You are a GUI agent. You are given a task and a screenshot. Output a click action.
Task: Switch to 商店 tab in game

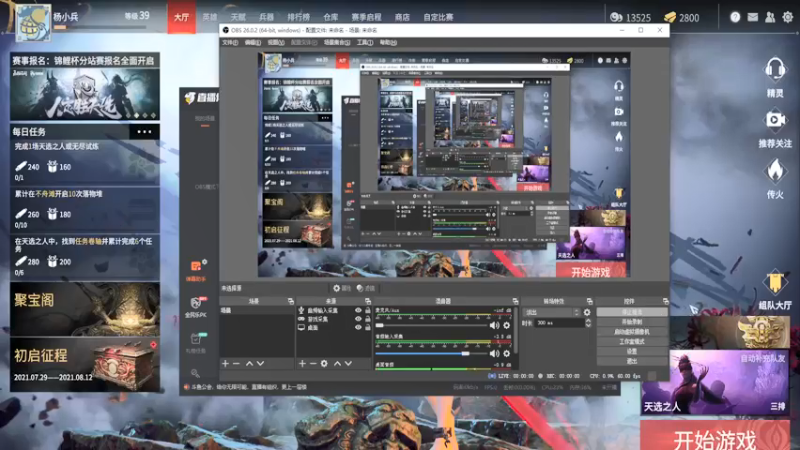pyautogui.click(x=402, y=17)
